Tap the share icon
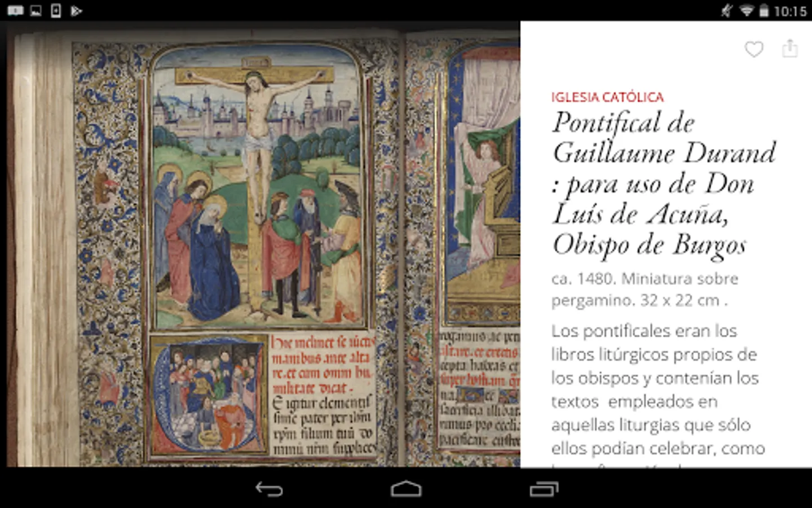812x508 pixels. pos(790,49)
